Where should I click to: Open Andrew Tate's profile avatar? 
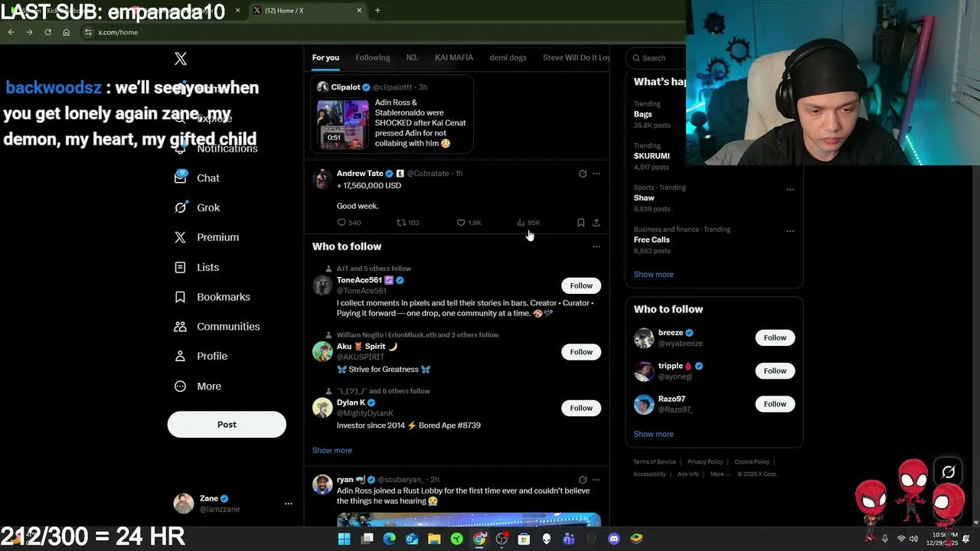[x=322, y=179]
